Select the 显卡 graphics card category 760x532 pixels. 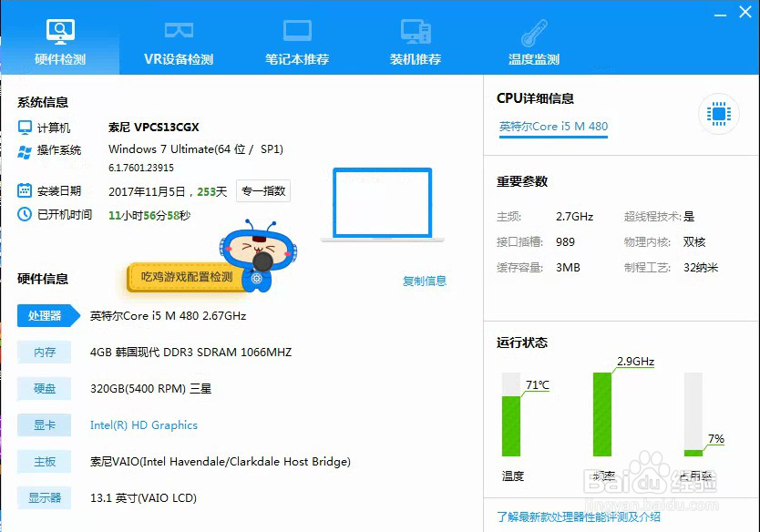click(44, 425)
